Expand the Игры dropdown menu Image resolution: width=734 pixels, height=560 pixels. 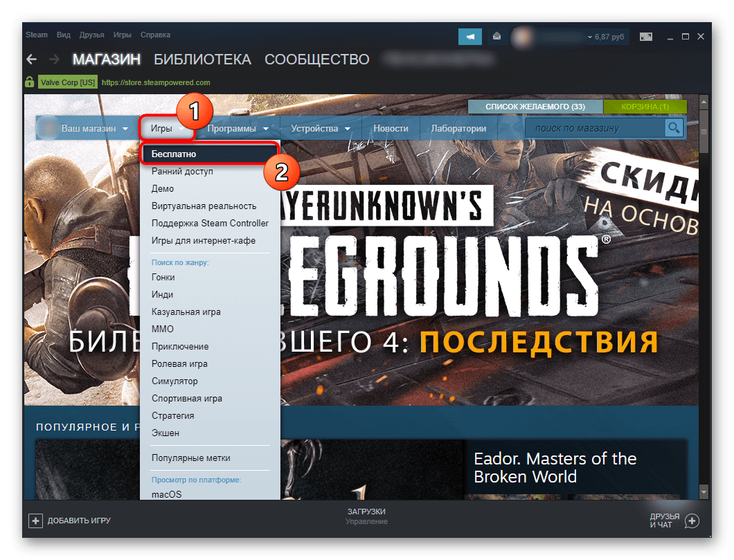click(x=167, y=128)
